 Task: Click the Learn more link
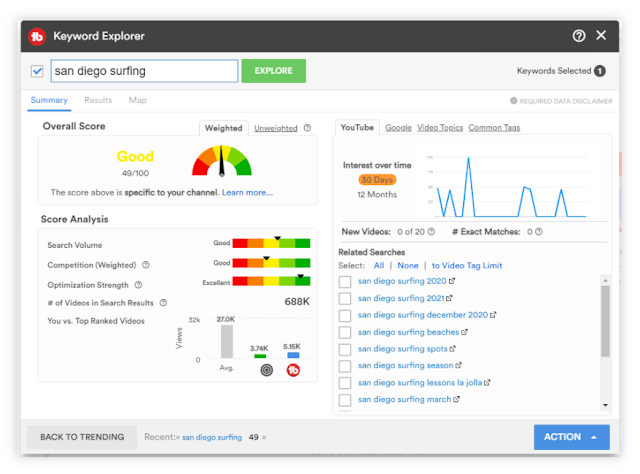[x=247, y=192]
